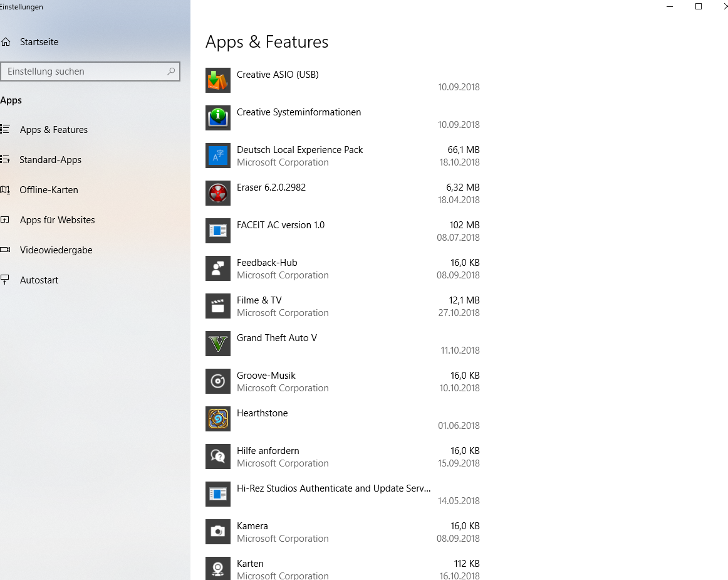The image size is (728, 580).
Task: Select the Groove-Musik entry name
Action: coord(266,376)
